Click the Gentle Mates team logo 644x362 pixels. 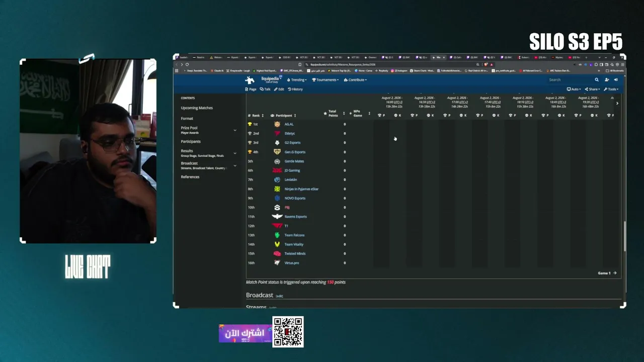click(277, 161)
